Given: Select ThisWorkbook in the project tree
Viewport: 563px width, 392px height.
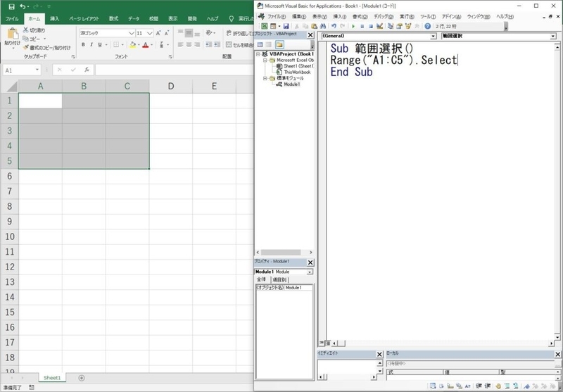Looking at the screenshot, I should click(297, 72).
